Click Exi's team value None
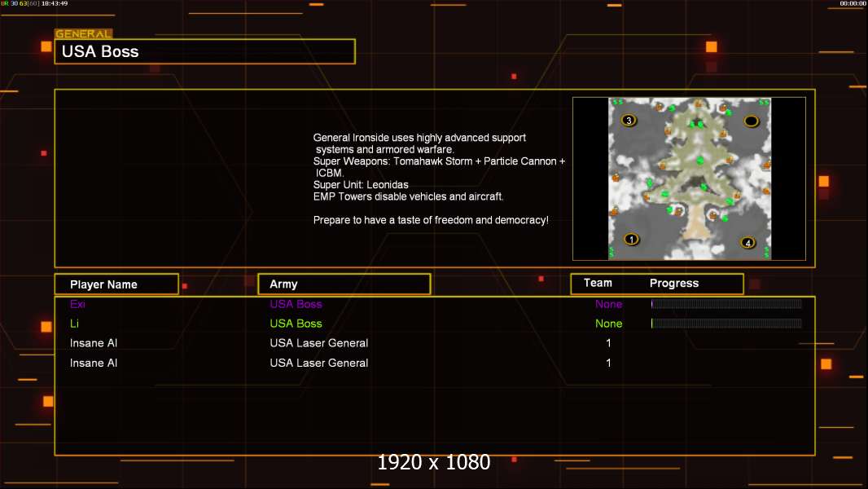Screen dimensions: 868x489 608,304
